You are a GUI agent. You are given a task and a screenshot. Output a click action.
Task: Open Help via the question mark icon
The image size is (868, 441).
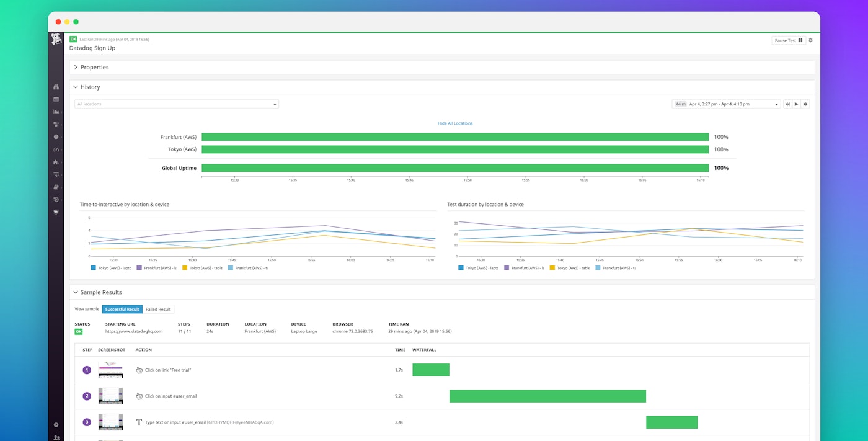pyautogui.click(x=56, y=424)
